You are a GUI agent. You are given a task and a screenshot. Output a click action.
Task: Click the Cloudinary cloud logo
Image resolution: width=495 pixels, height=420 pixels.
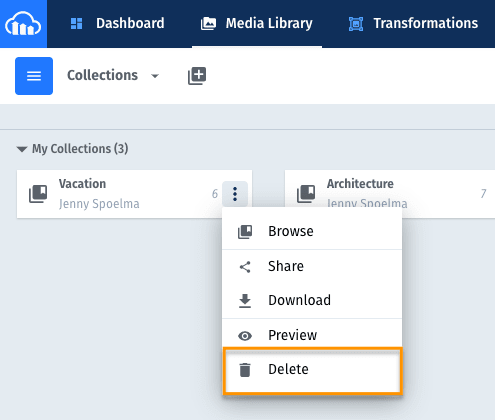click(23, 23)
